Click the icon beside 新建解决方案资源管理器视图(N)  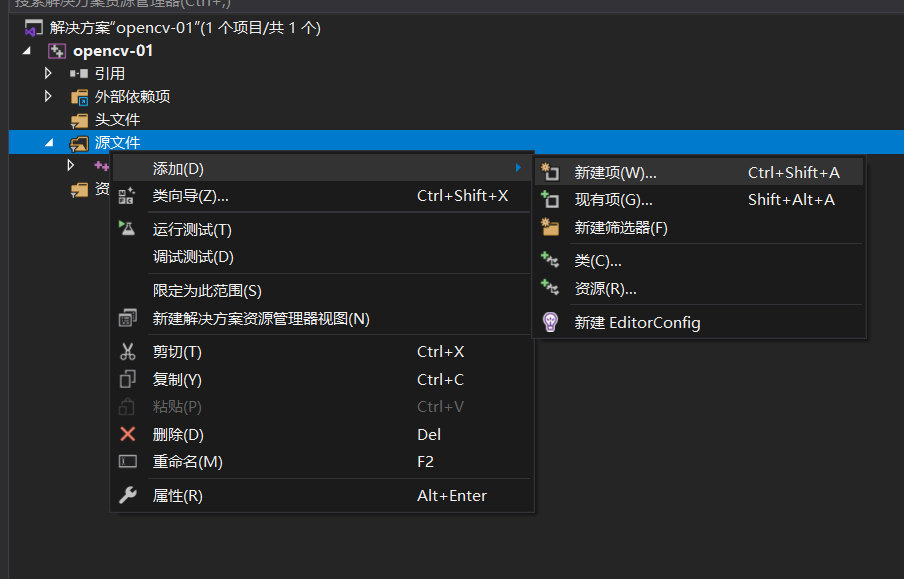pyautogui.click(x=127, y=316)
